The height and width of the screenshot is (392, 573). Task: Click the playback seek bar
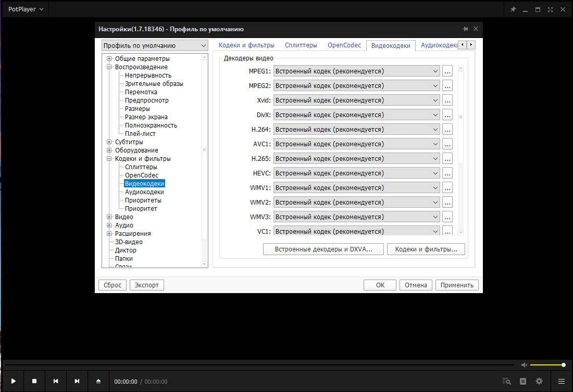(x=259, y=365)
